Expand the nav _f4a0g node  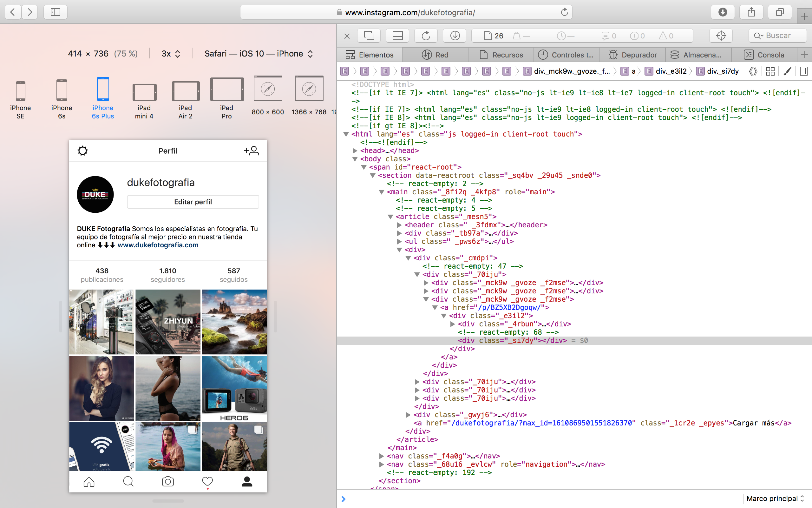[382, 456]
